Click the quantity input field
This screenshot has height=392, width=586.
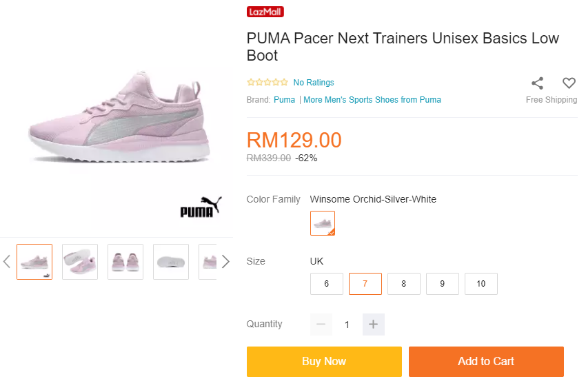pos(347,324)
